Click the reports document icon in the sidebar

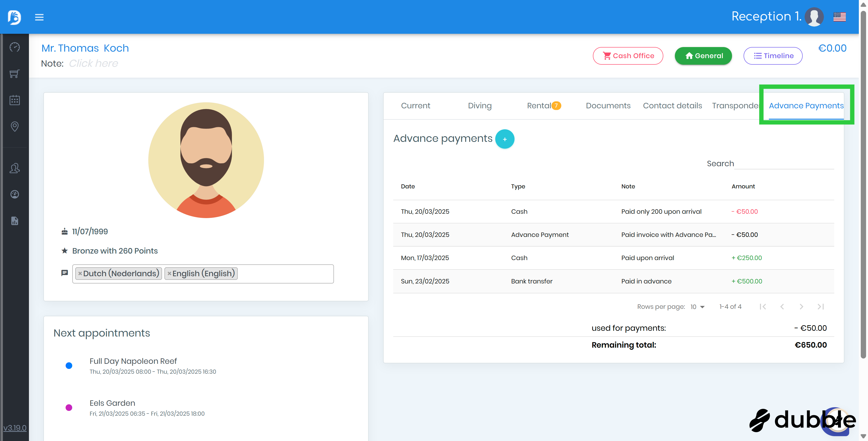pos(14,221)
